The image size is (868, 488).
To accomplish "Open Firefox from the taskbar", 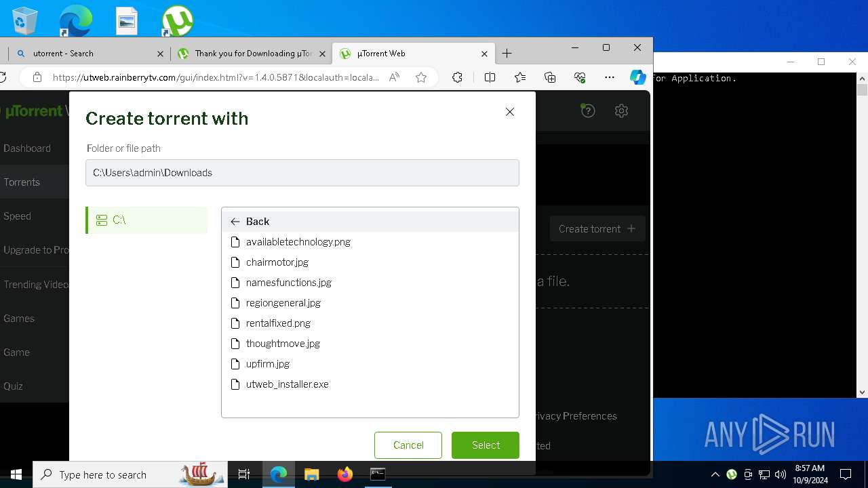I will 345,474.
